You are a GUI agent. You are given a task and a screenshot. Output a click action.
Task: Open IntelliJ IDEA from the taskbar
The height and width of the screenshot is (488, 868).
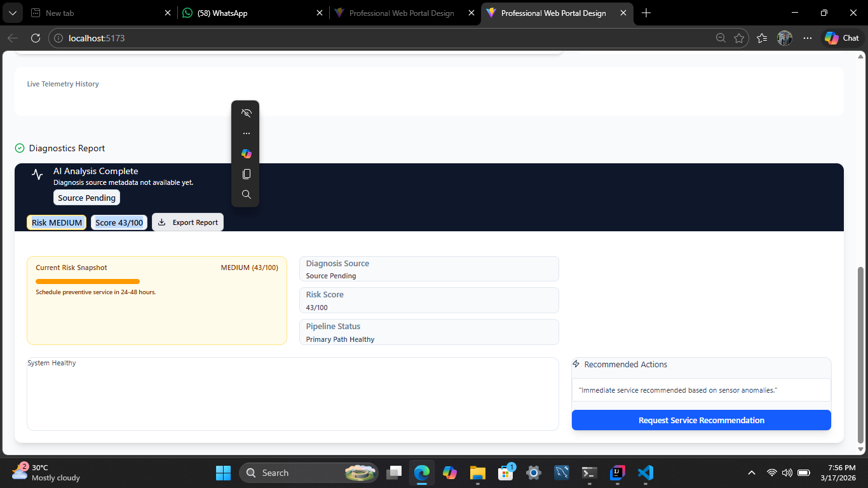[x=618, y=473]
